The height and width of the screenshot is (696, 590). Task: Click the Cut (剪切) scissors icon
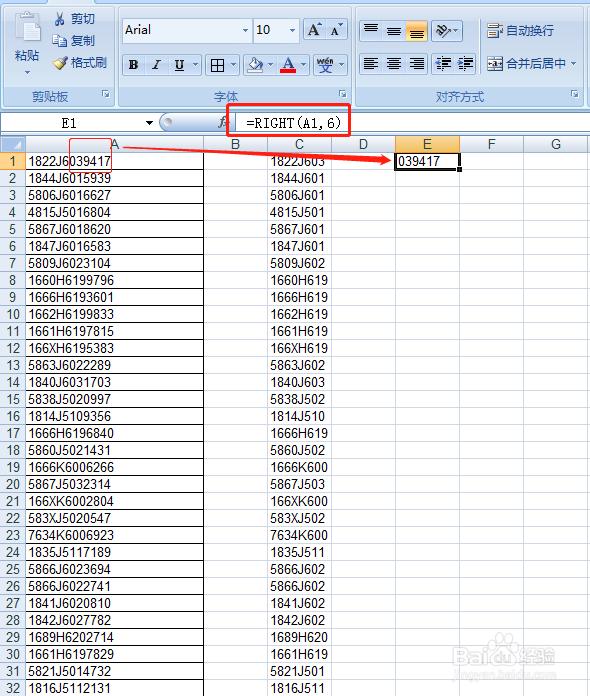(59, 19)
